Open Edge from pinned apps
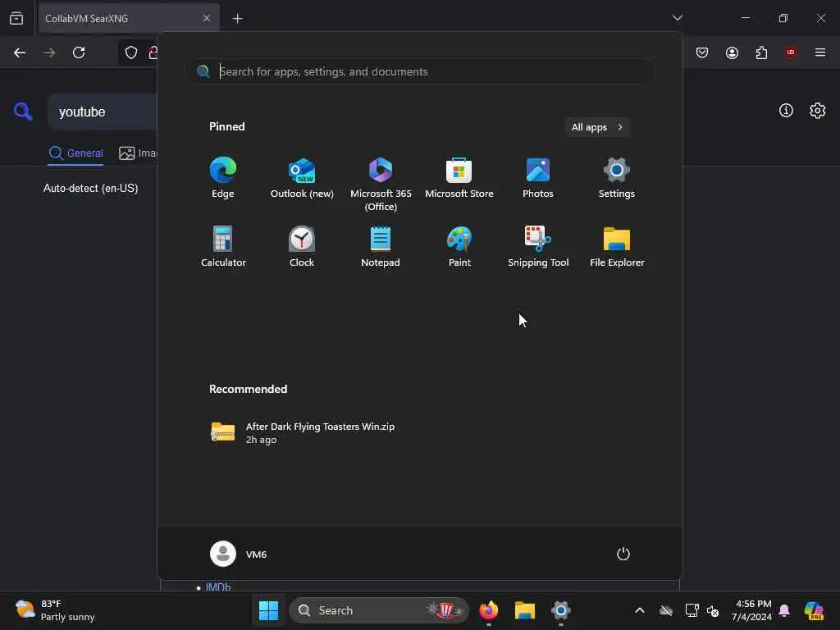 pos(223,178)
